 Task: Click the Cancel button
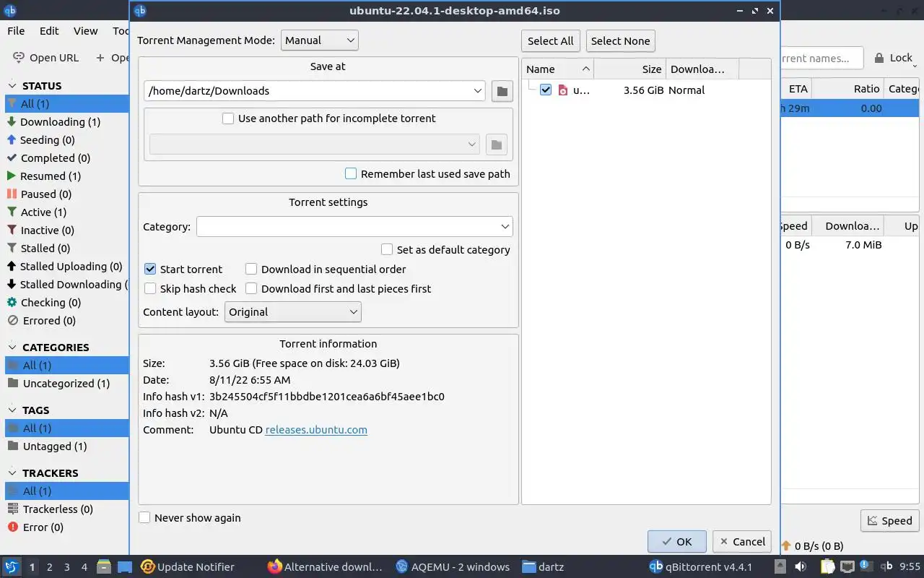coord(742,541)
